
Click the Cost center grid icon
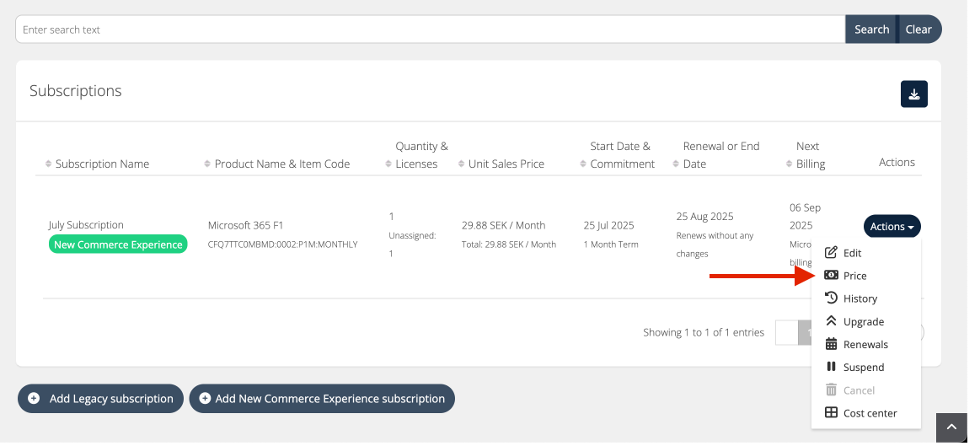tap(831, 413)
